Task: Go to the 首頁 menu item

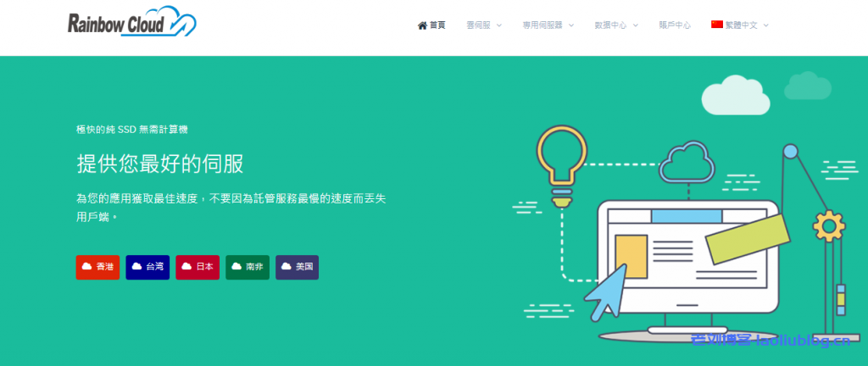Action: 431,25
